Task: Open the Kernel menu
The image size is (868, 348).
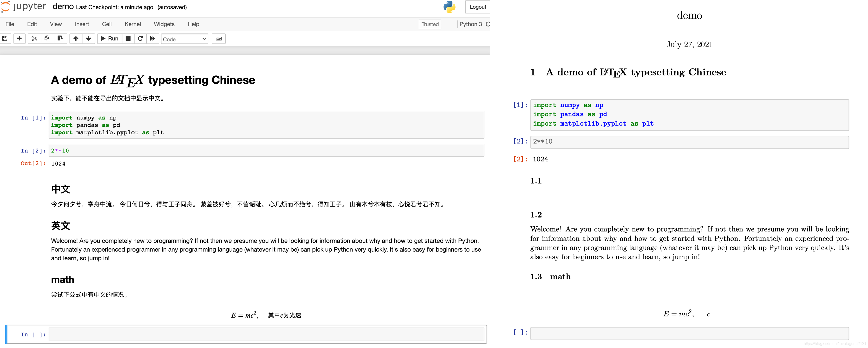Action: [132, 24]
